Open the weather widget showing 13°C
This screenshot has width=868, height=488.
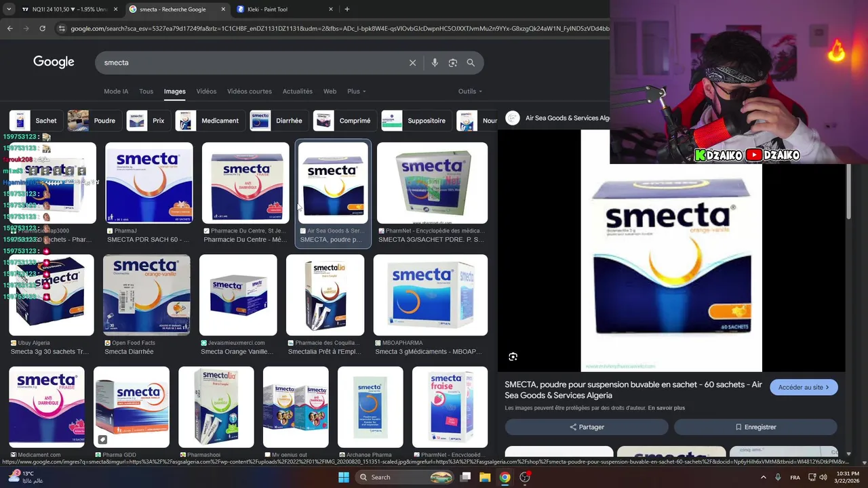point(25,477)
